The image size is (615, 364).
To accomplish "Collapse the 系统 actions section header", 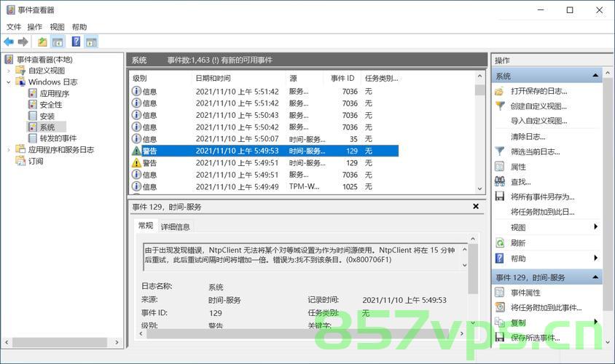I will (595, 75).
